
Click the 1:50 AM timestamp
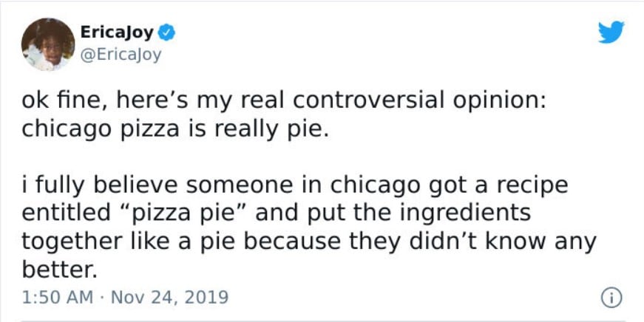click(58, 297)
